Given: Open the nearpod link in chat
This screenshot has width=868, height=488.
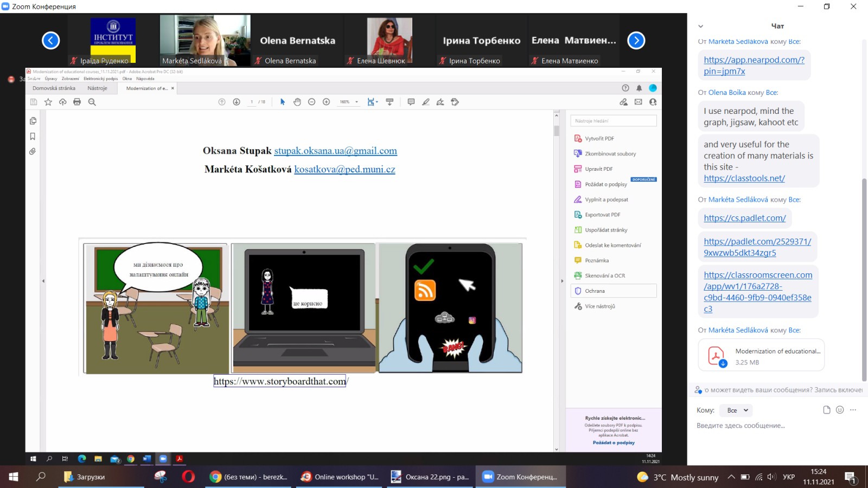Looking at the screenshot, I should click(x=754, y=65).
